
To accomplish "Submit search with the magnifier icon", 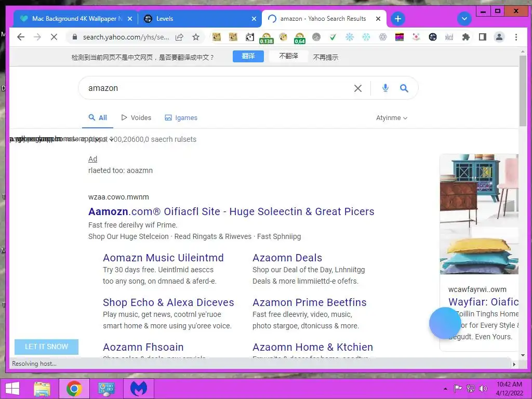I will (x=404, y=88).
